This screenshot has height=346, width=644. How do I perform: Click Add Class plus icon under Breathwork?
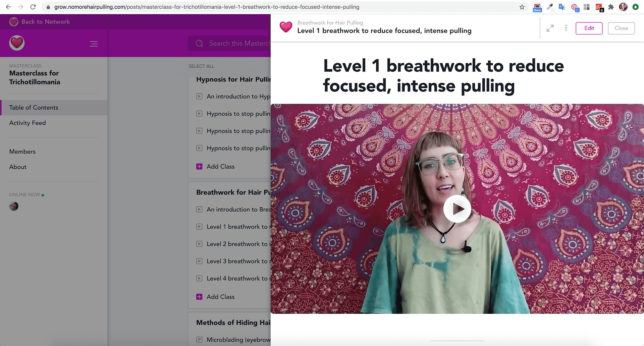tap(199, 297)
